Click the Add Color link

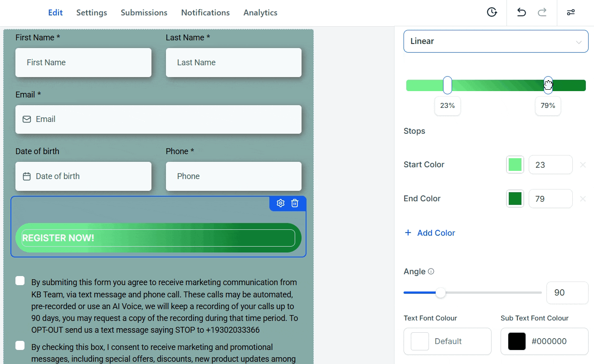click(436, 233)
